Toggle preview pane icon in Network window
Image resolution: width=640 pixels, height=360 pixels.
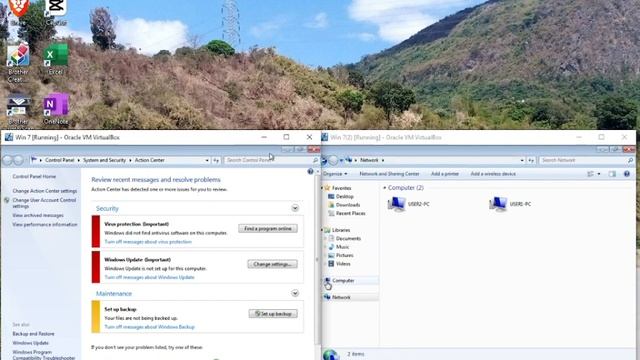(612, 174)
